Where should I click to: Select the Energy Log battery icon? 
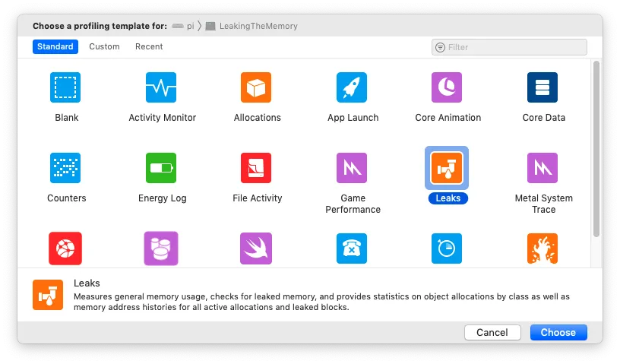(161, 168)
